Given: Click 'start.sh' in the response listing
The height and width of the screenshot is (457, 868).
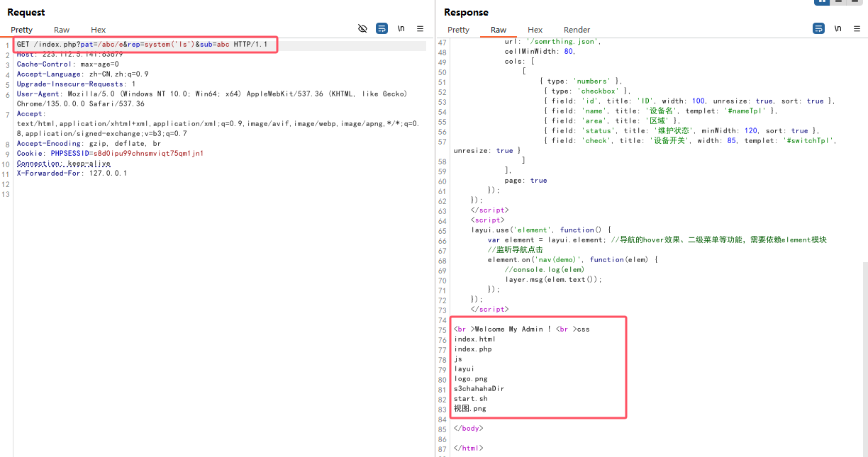Looking at the screenshot, I should tap(471, 398).
